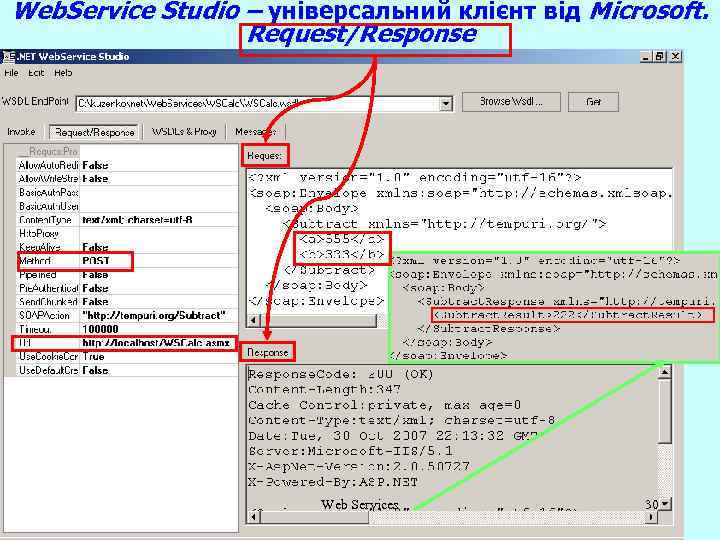720x540 pixels.
Task: Select the Request/Response tab
Action: [94, 132]
